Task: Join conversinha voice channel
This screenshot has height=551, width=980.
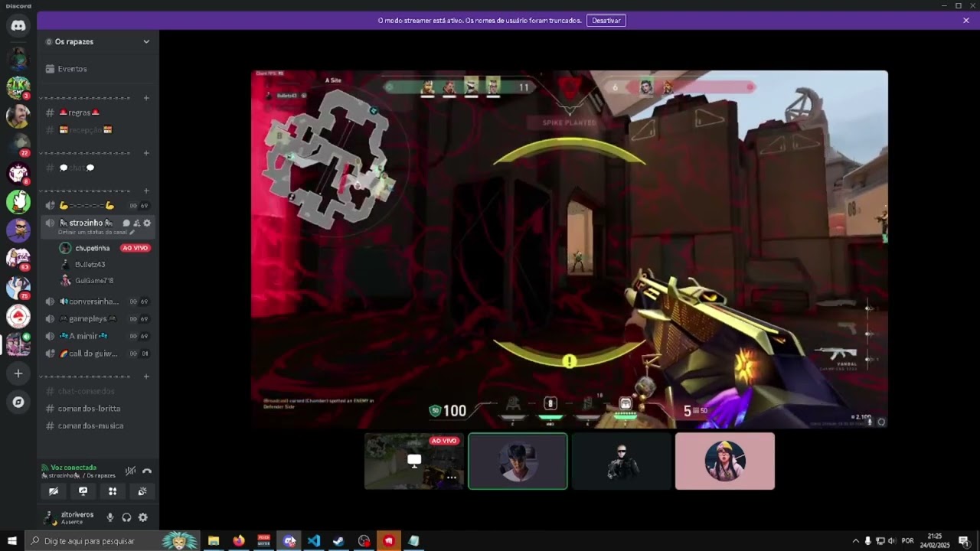Action: point(98,302)
